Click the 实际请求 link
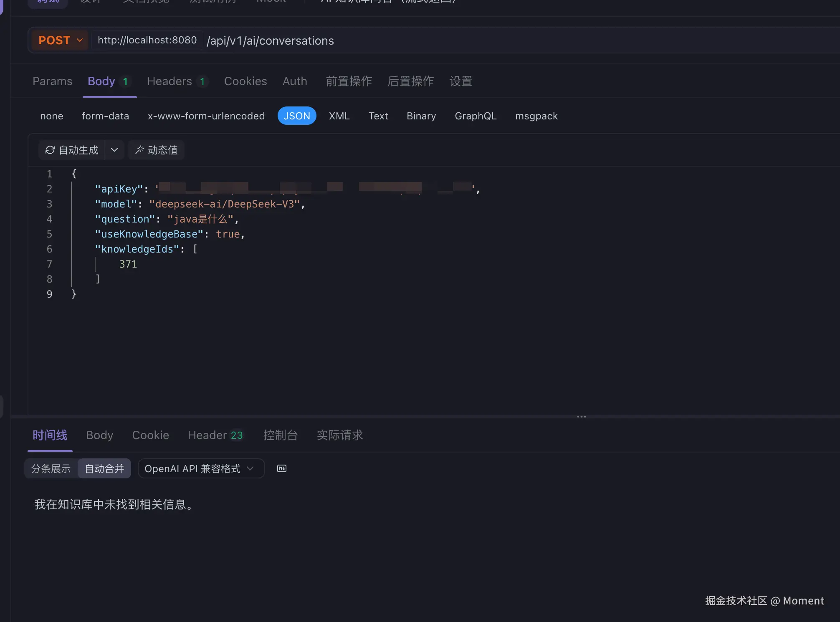Screen dimensions: 840x622 tap(339, 435)
